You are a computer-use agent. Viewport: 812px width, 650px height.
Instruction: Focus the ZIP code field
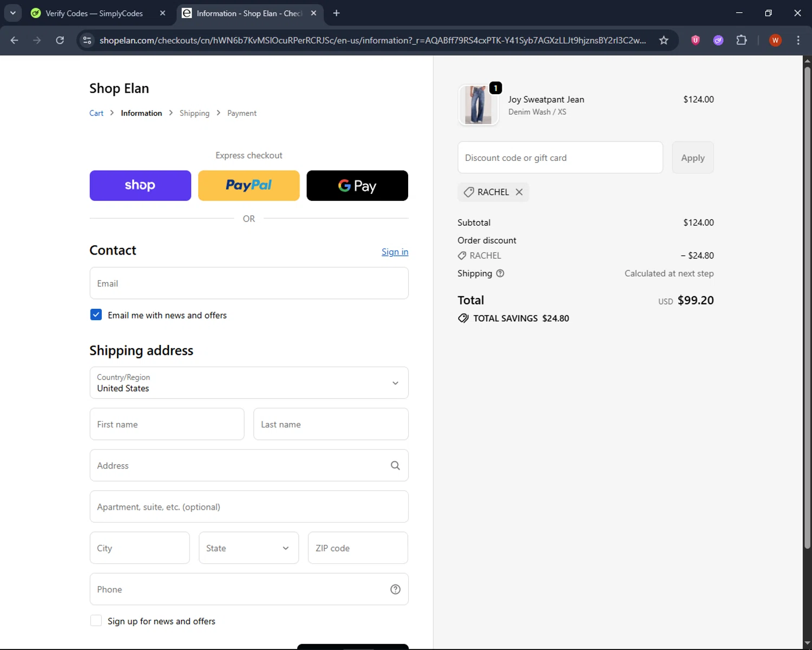(x=358, y=548)
